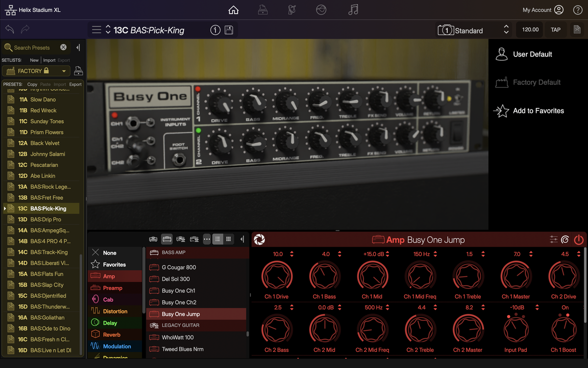Click the snapshot camera icon
The image size is (588, 368).
click(x=445, y=30)
